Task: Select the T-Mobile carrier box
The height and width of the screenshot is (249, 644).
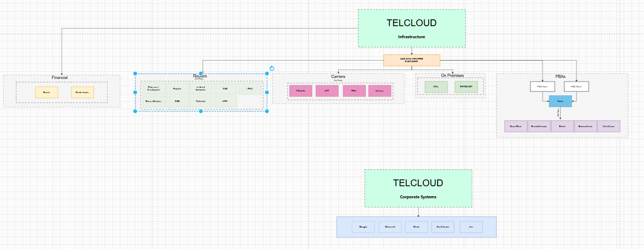Action: coord(300,90)
